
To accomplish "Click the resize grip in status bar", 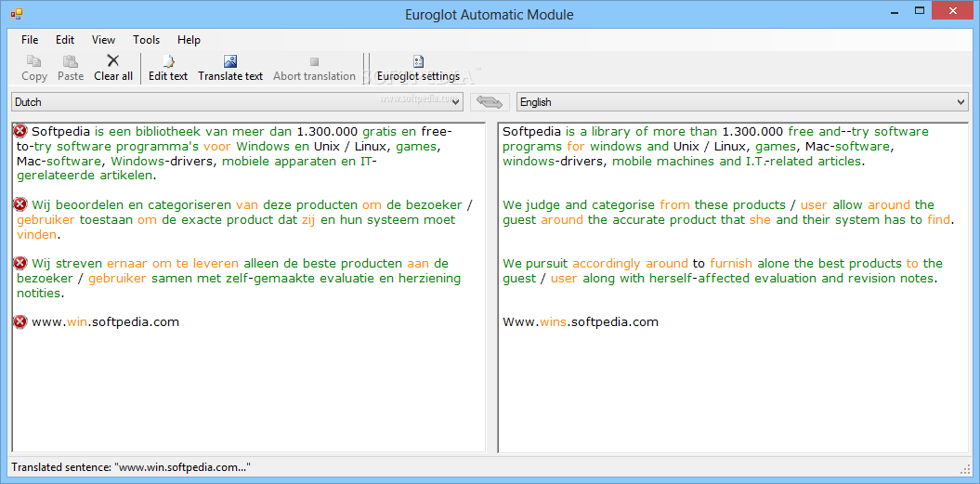I will (964, 468).
